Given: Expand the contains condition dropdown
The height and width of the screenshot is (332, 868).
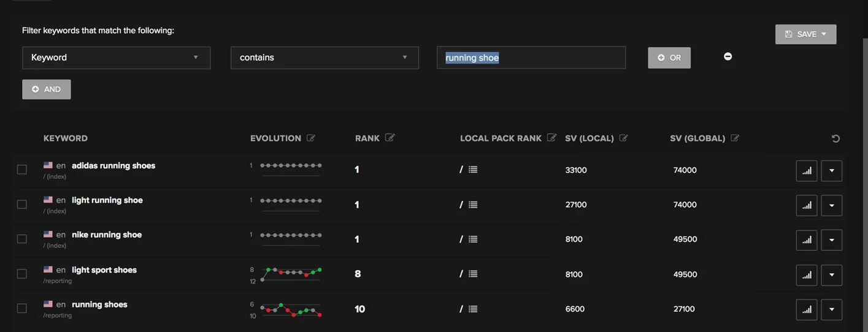Looking at the screenshot, I should click(x=325, y=58).
